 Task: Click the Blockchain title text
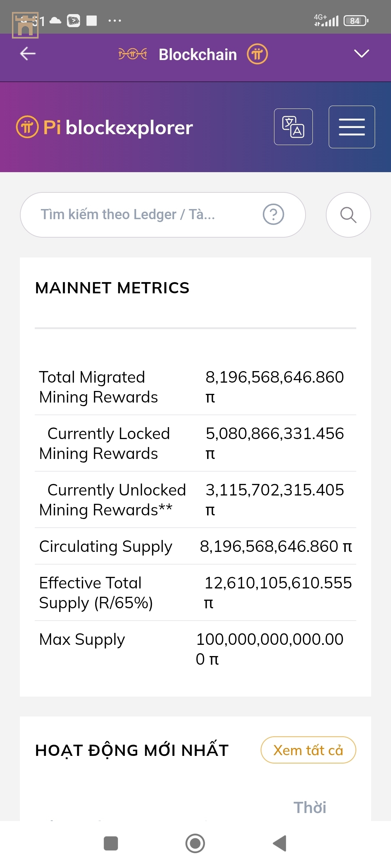[x=198, y=55]
